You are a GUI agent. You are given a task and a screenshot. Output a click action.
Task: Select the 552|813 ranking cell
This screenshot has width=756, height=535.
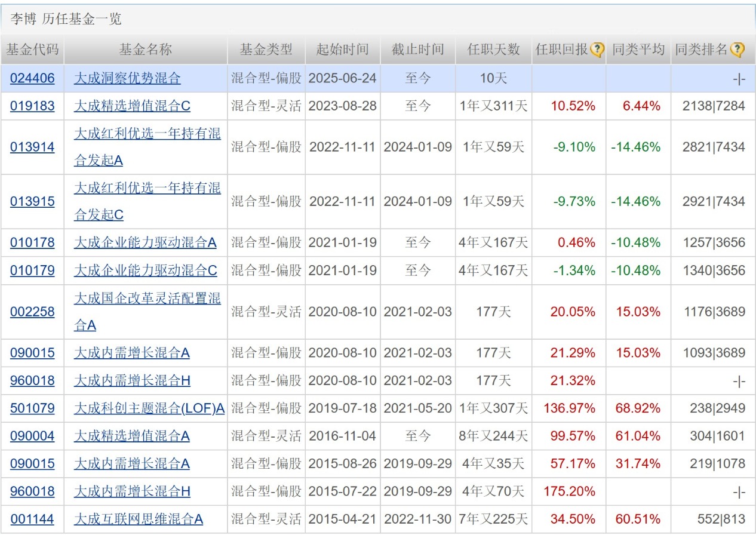(713, 519)
